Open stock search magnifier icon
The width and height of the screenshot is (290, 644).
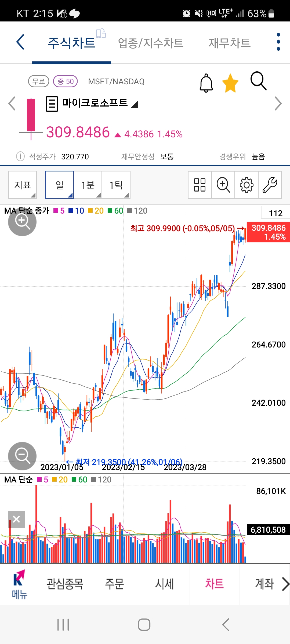(x=258, y=81)
